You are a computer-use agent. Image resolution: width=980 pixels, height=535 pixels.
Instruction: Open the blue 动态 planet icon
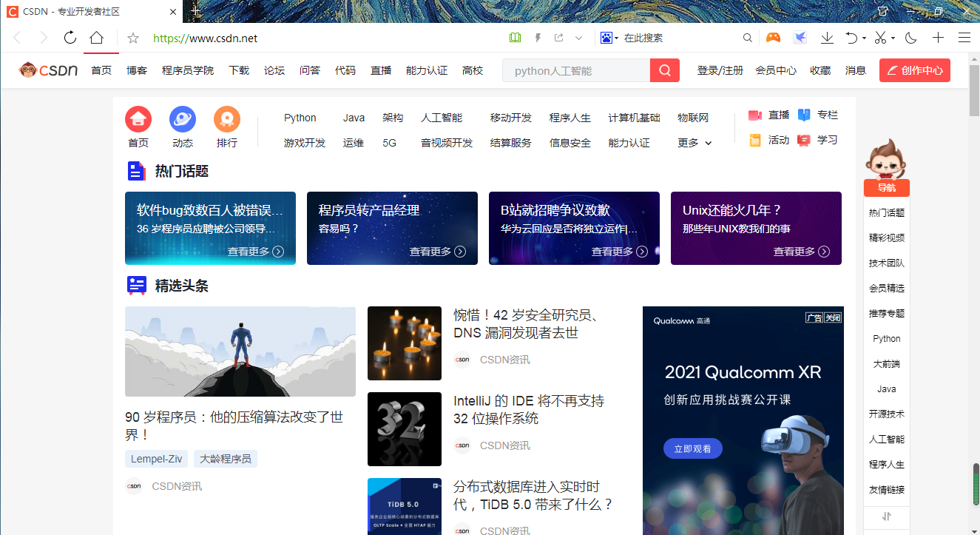coord(183,119)
